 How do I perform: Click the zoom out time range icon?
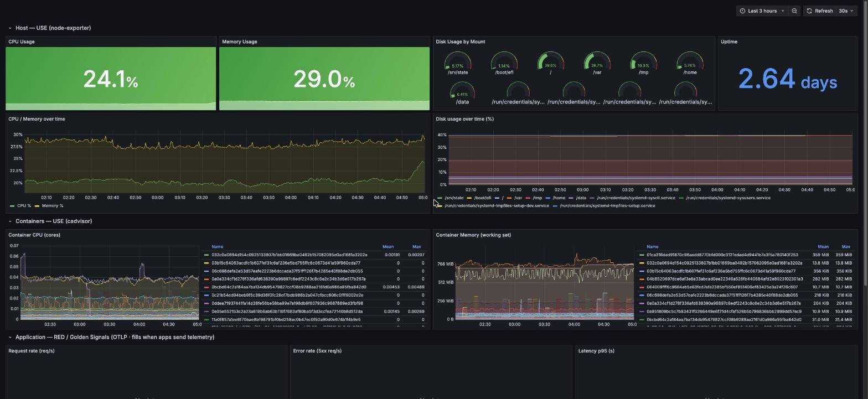(794, 11)
